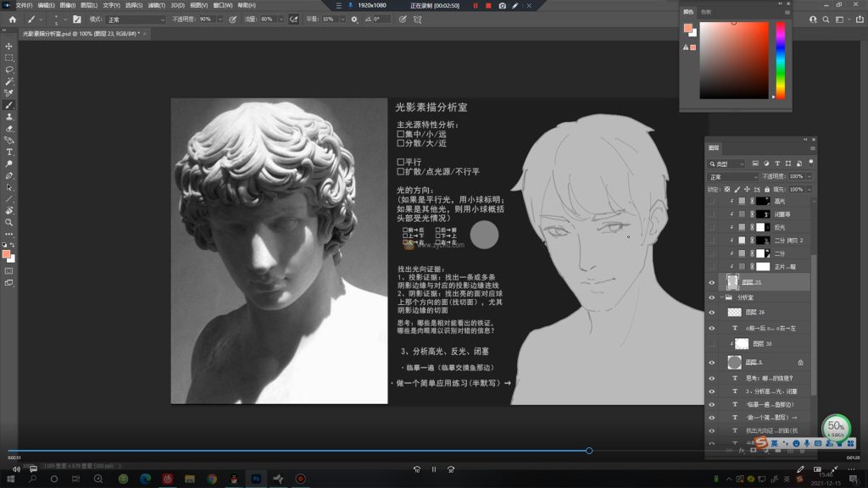Select the Zoom magnifier tool
The width and height of the screenshot is (868, 488).
[9, 222]
